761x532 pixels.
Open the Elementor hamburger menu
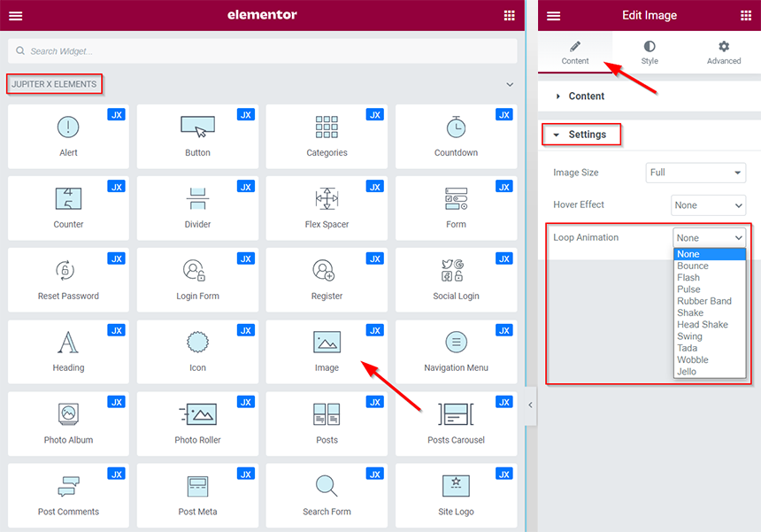coord(16,16)
